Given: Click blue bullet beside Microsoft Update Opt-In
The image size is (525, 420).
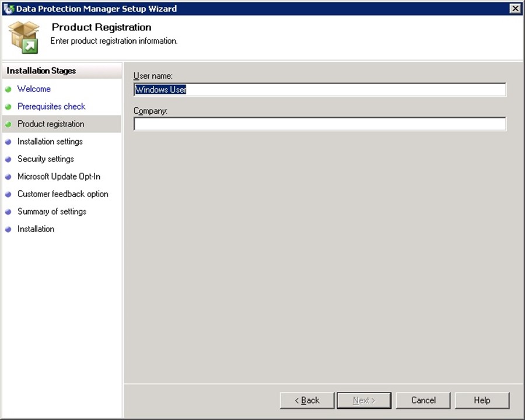Looking at the screenshot, I should (8, 177).
